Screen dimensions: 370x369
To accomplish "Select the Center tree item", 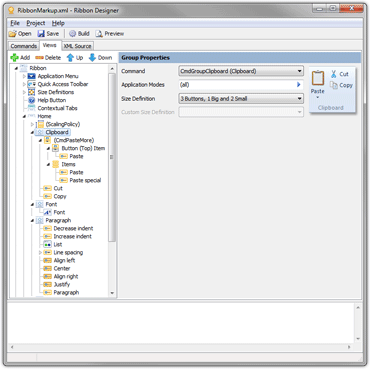I will coord(62,268).
